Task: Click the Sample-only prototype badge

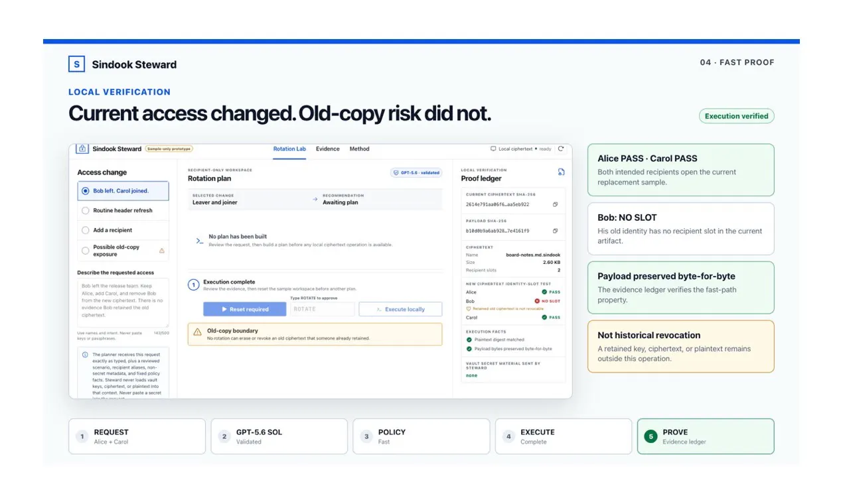Action: click(x=169, y=149)
